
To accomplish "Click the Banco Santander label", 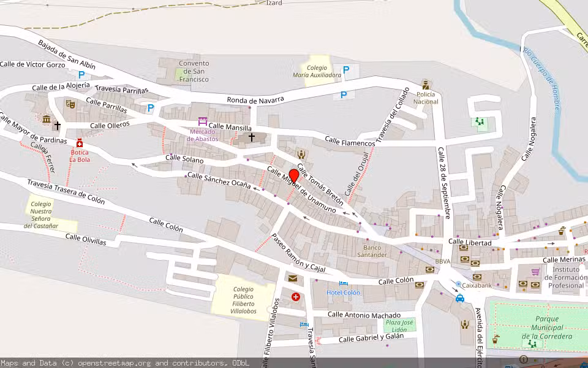I will (374, 248).
